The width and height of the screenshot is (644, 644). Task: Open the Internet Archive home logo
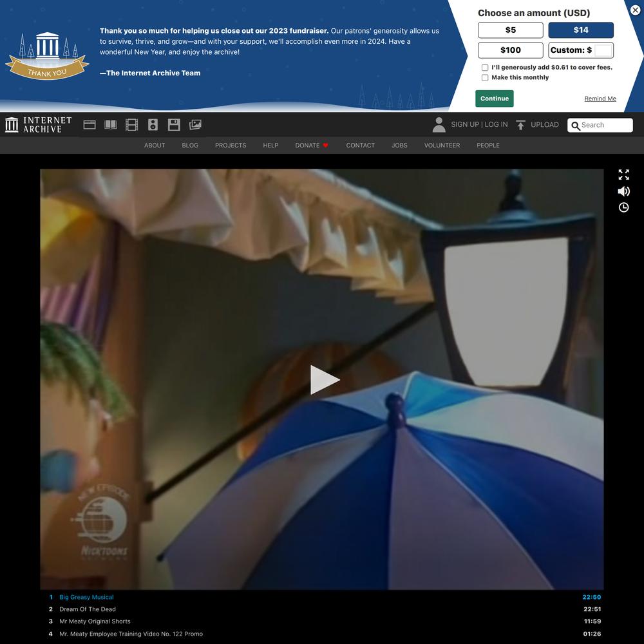[12, 124]
